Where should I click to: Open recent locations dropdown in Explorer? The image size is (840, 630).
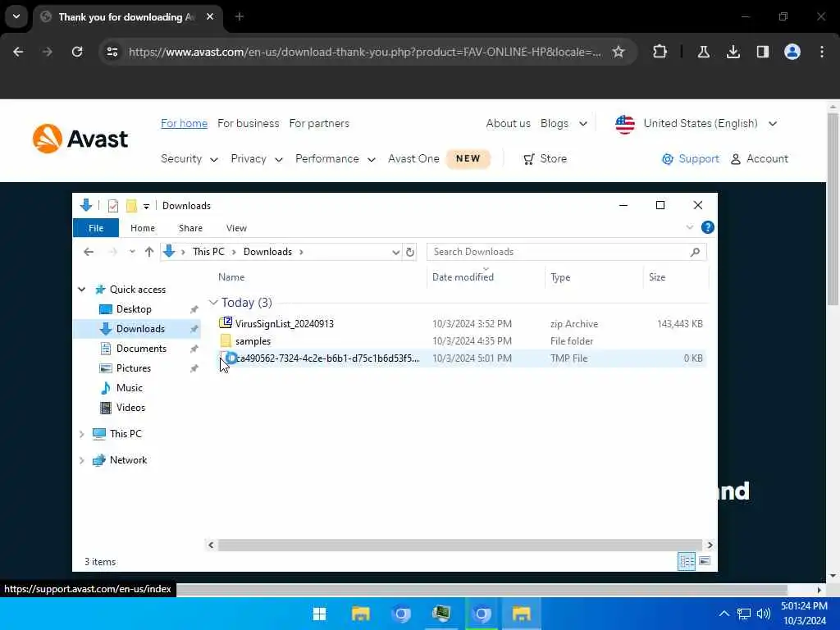tap(132, 252)
